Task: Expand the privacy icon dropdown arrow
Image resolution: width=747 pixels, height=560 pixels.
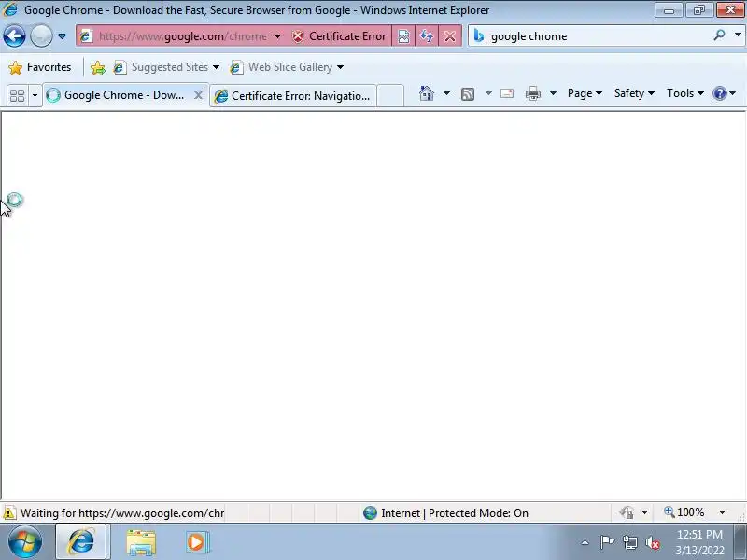Action: 644,512
